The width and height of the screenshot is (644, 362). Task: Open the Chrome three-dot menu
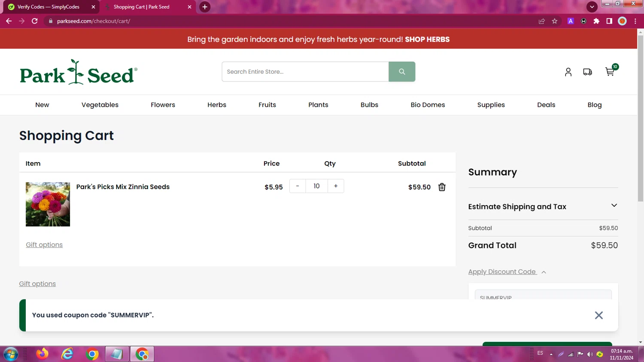point(635,21)
